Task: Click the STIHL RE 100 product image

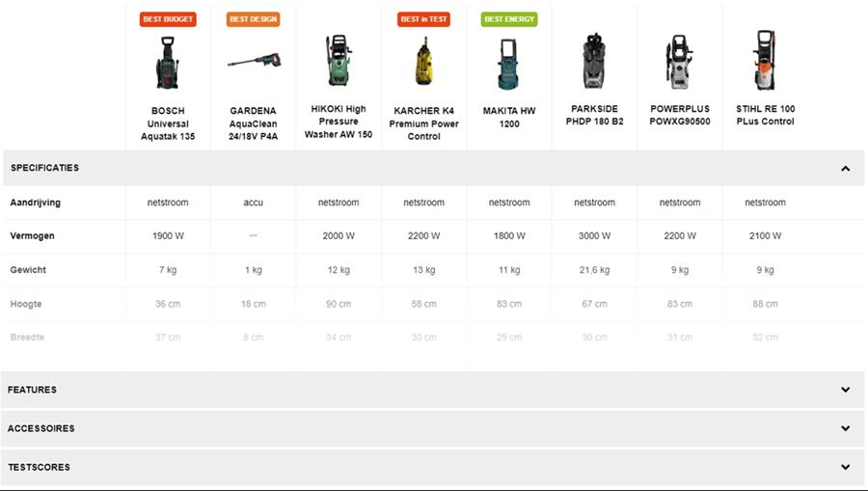Action: [x=765, y=61]
